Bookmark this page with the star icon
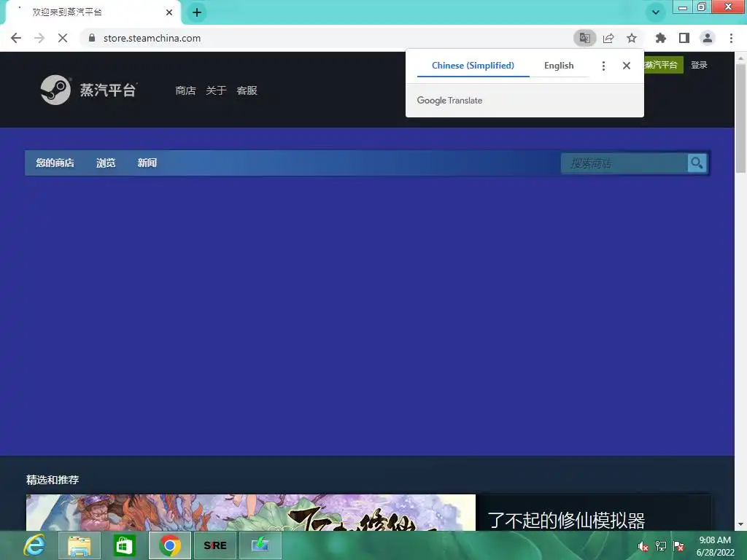The width and height of the screenshot is (747, 560). coord(632,38)
